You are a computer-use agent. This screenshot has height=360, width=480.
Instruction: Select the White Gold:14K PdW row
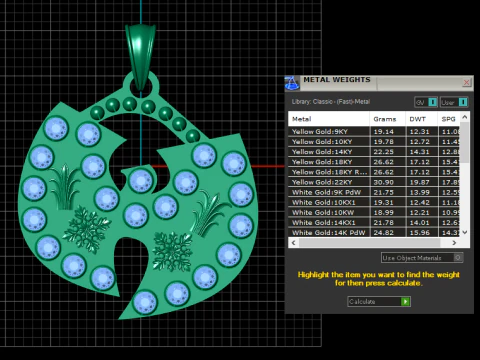[x=374, y=233]
